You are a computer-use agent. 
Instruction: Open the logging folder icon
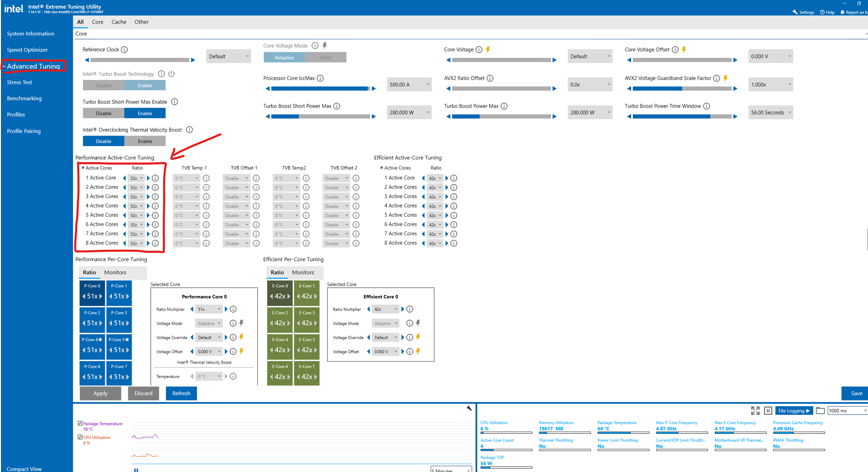point(820,411)
